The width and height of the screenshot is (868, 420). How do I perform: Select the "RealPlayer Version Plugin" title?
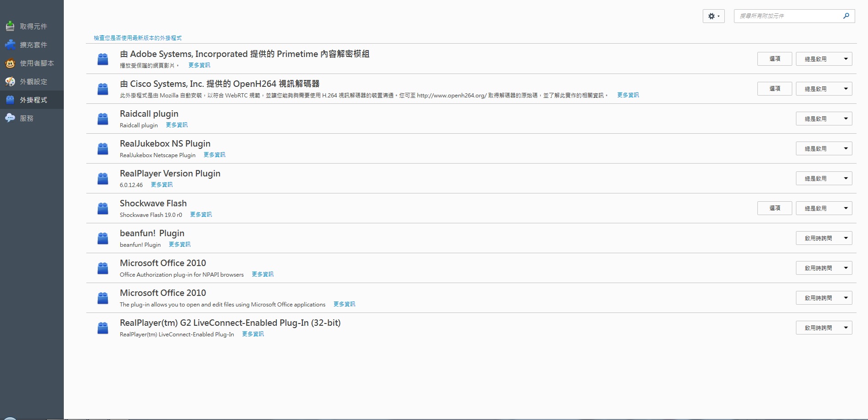[x=170, y=173]
